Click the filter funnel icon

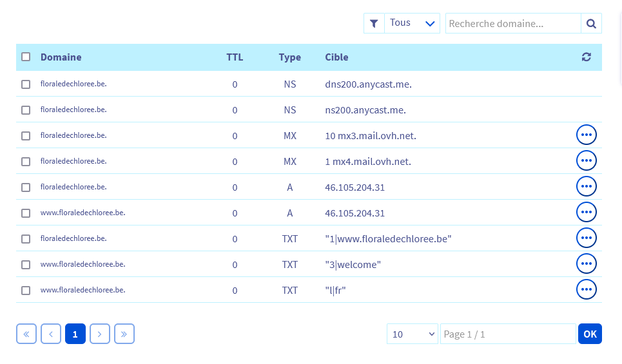(x=374, y=24)
